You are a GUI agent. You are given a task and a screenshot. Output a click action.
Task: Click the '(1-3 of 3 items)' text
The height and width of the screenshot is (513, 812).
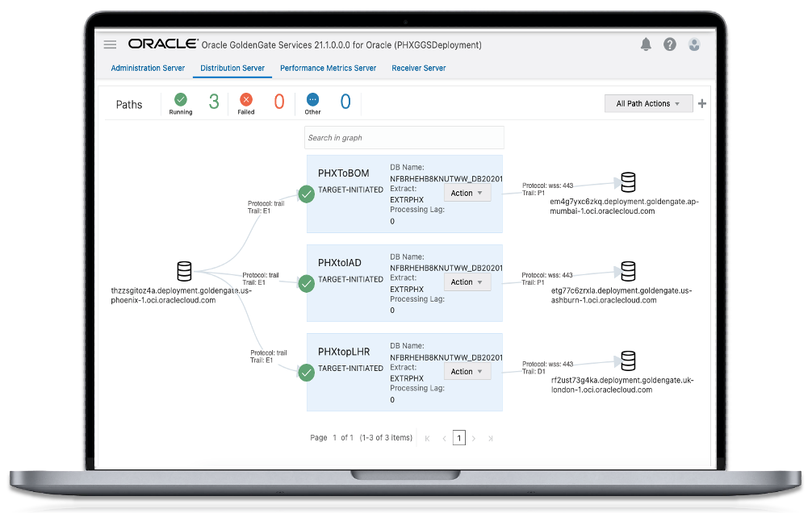click(x=386, y=437)
